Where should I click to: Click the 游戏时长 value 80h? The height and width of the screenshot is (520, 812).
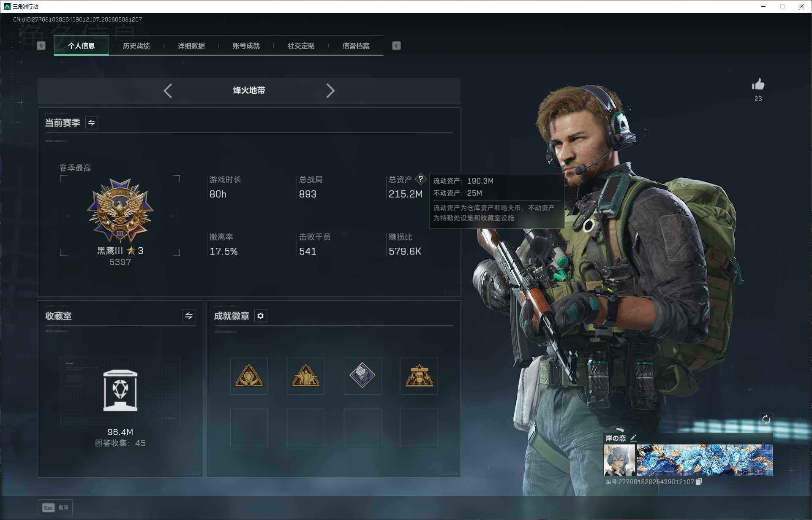click(218, 194)
